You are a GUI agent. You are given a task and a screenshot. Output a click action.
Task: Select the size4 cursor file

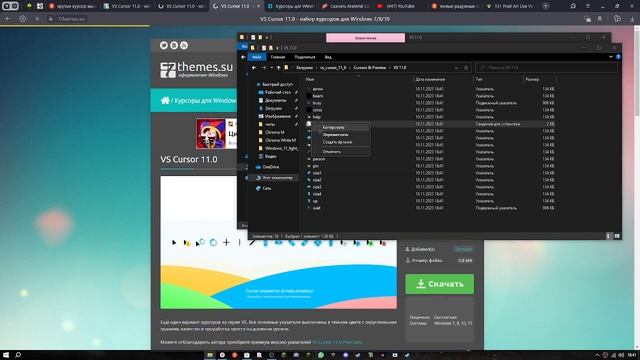pyautogui.click(x=317, y=194)
